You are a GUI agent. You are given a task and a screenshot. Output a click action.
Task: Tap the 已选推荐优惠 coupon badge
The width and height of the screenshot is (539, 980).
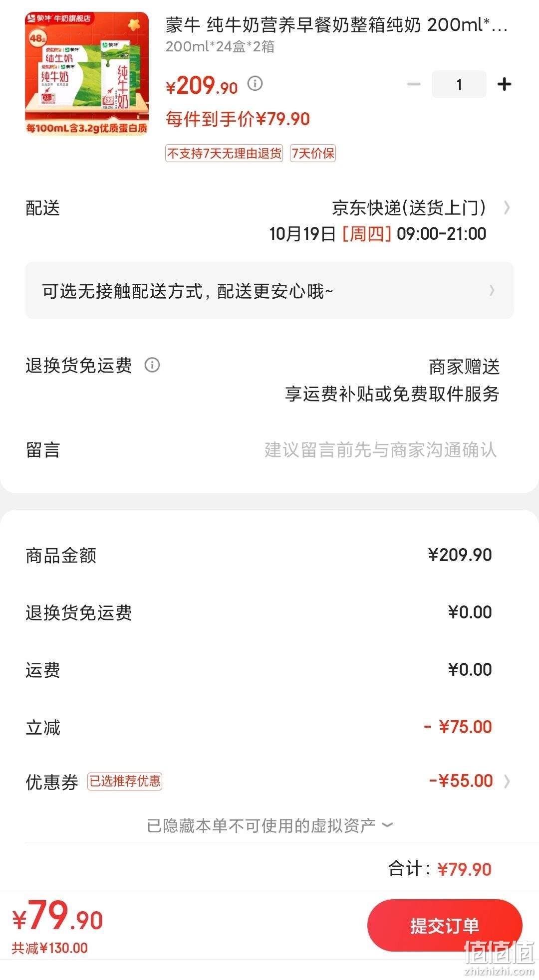pos(125,781)
